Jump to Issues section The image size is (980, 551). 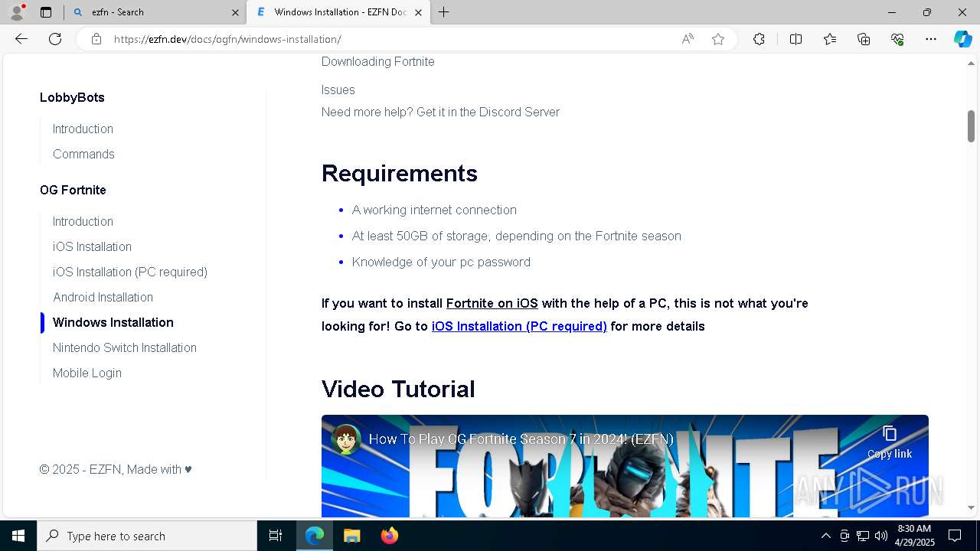338,90
